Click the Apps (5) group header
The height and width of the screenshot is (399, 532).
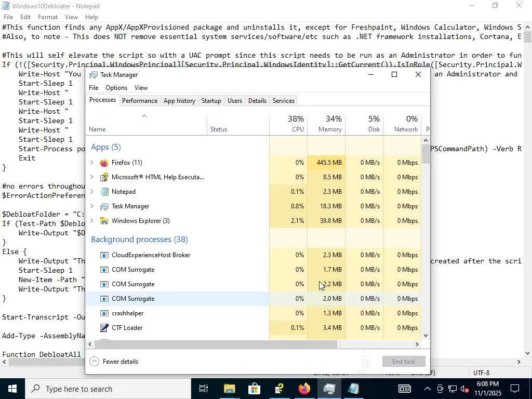(x=106, y=147)
